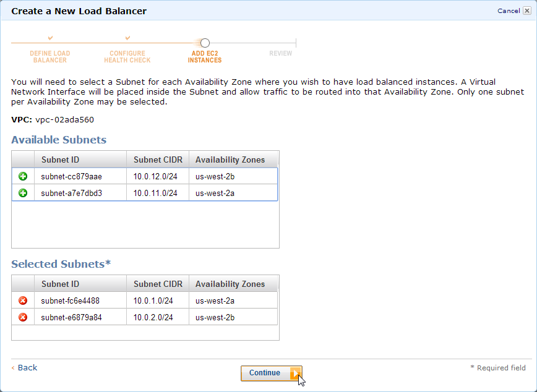The width and height of the screenshot is (537, 392).
Task: Remove subnet-fc6e4488 via the red delete icon
Action: [22, 300]
